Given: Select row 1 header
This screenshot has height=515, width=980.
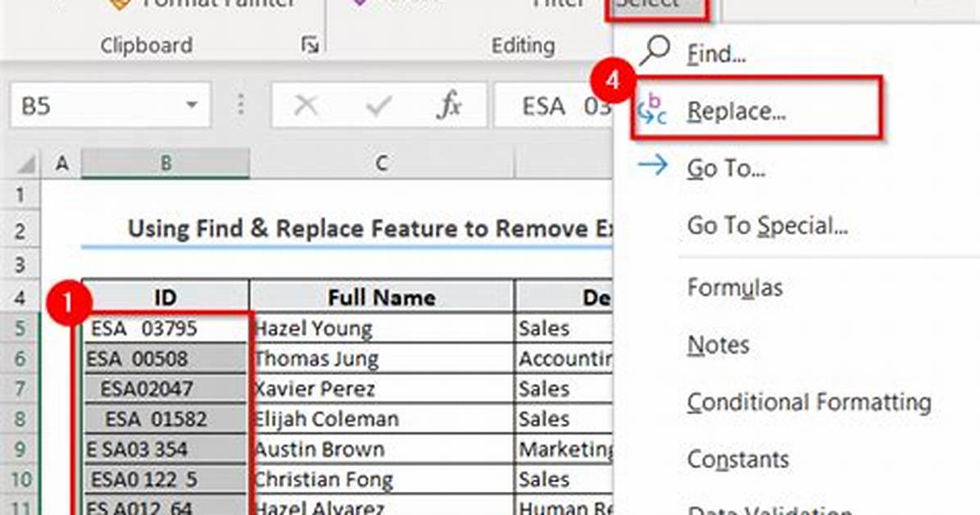Looking at the screenshot, I should (x=20, y=195).
